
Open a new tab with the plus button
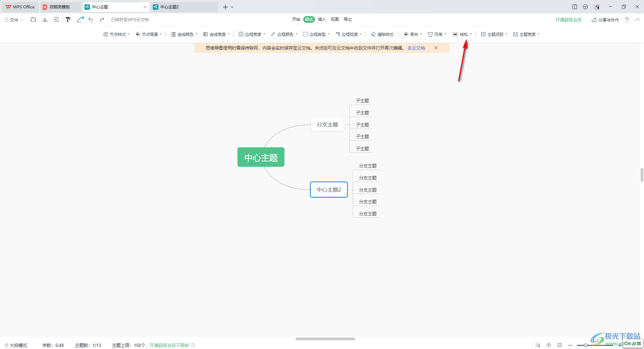pos(225,7)
